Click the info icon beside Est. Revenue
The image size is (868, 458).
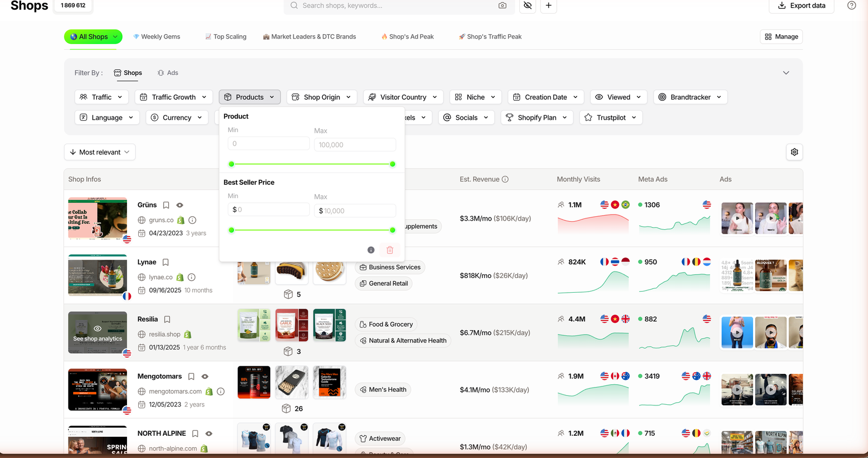click(505, 179)
